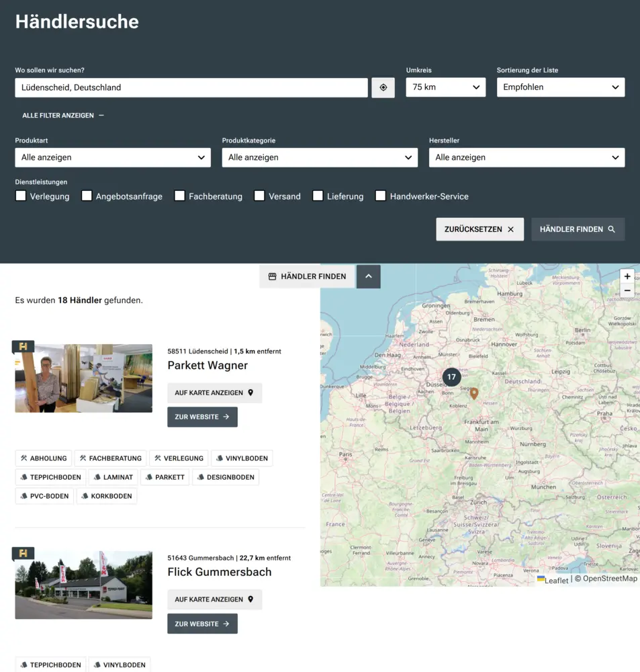Image resolution: width=640 pixels, height=672 pixels.
Task: Open the Parkett Wagner website
Action: tap(202, 417)
